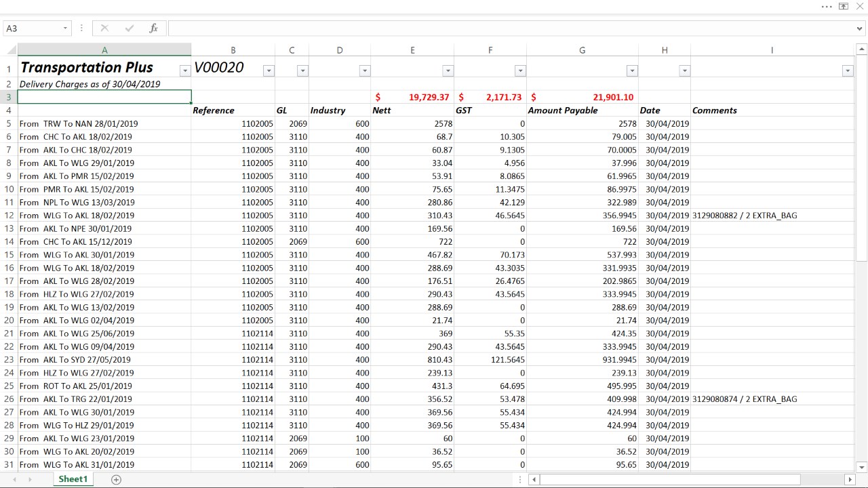Open the Ribbon Display Options icon

pyautogui.click(x=843, y=7)
